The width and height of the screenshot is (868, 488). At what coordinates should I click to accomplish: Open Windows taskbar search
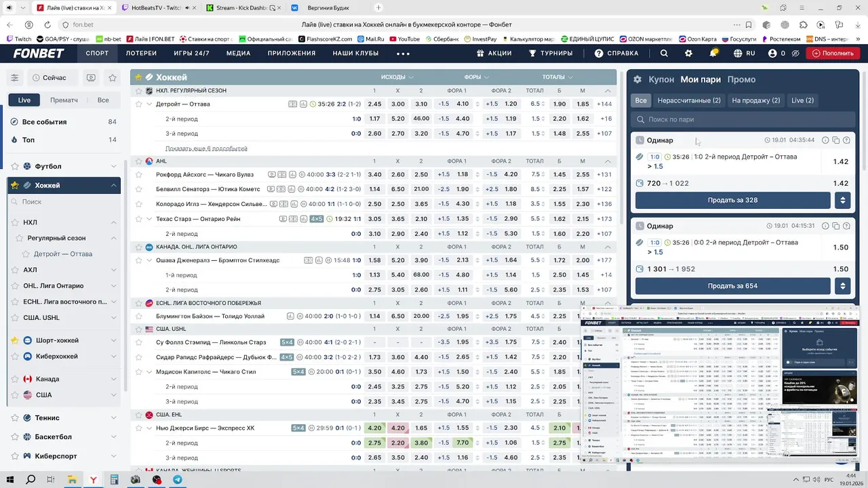pos(31,479)
